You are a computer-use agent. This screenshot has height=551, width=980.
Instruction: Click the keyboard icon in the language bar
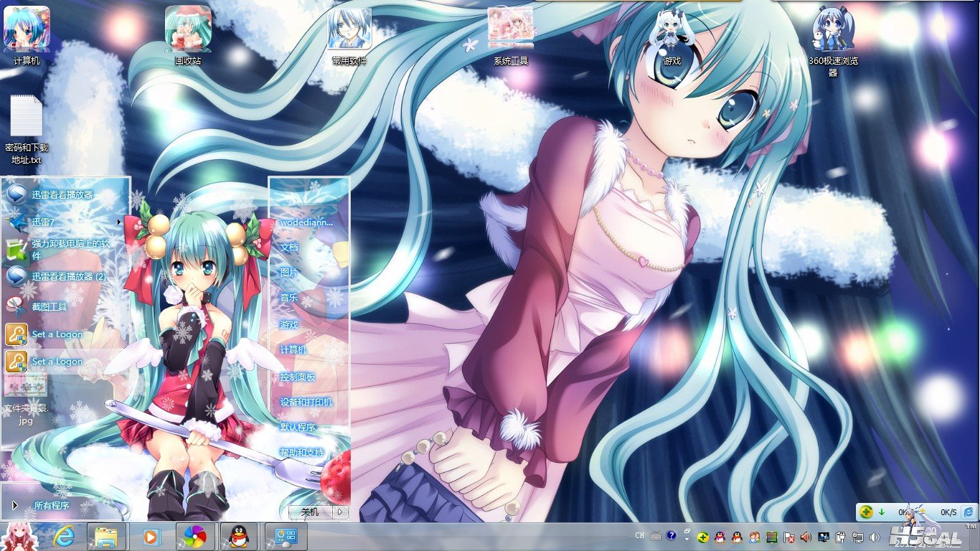(x=656, y=536)
